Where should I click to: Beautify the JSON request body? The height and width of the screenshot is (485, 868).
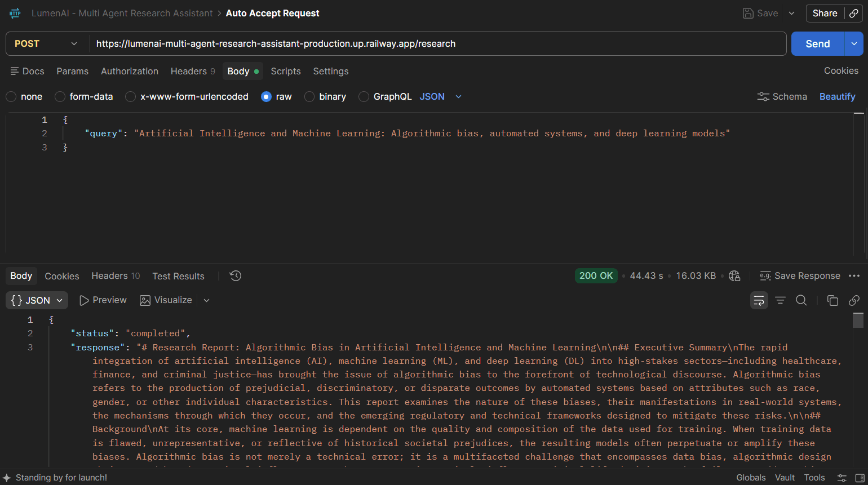point(838,97)
